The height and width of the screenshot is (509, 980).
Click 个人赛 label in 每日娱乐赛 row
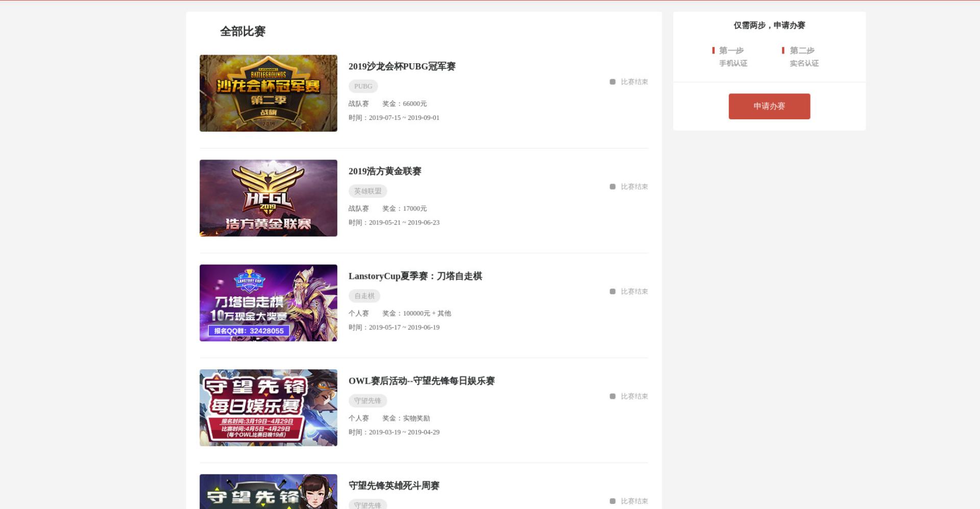pyautogui.click(x=358, y=418)
